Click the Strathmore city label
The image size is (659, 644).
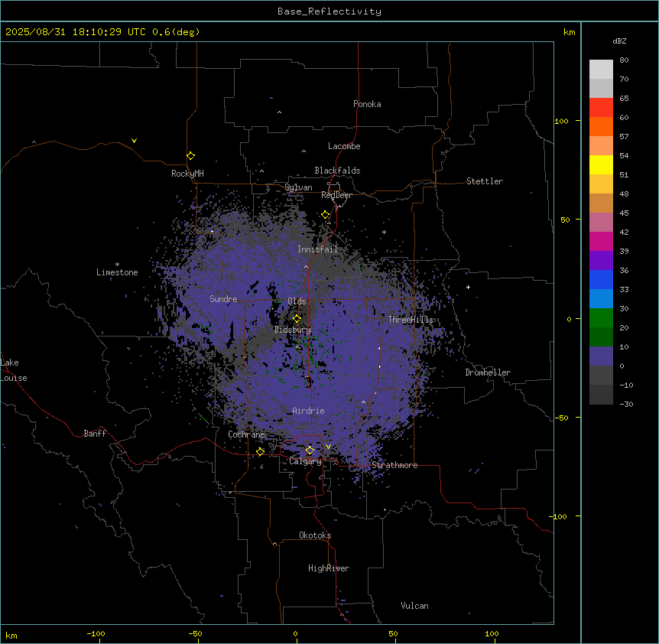click(394, 465)
